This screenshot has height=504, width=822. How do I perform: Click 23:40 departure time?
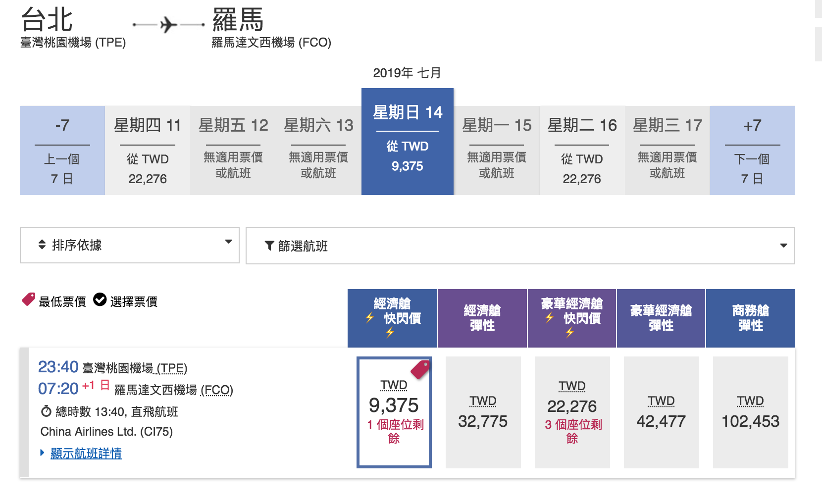[x=58, y=367]
